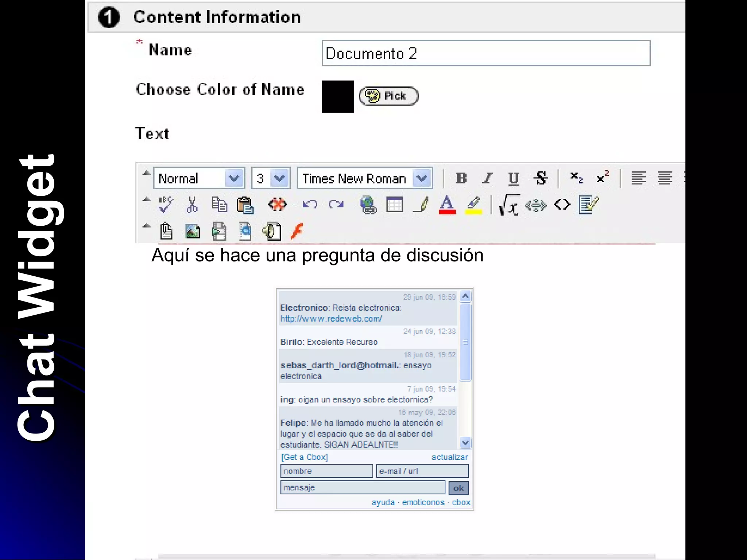This screenshot has height=560, width=747.
Task: Click the black name color swatch
Action: [338, 97]
